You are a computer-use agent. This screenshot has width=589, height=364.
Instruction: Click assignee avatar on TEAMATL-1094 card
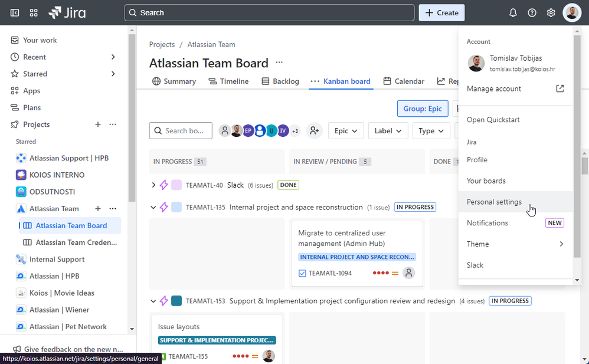click(408, 273)
